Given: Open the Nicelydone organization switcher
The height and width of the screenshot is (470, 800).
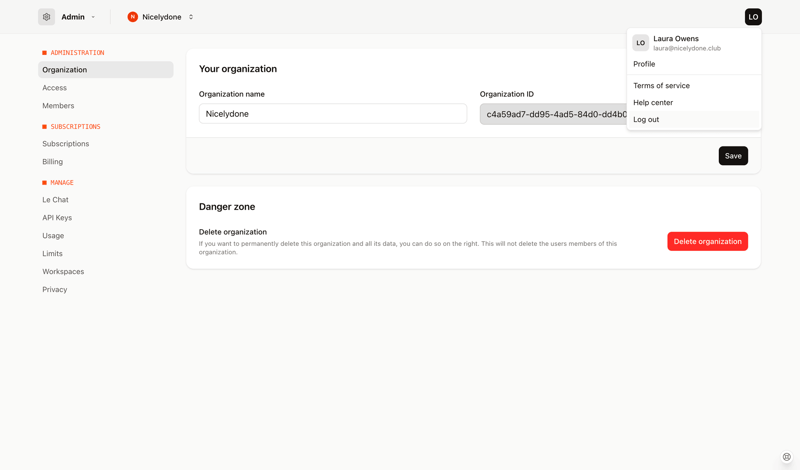Looking at the screenshot, I should coord(190,17).
